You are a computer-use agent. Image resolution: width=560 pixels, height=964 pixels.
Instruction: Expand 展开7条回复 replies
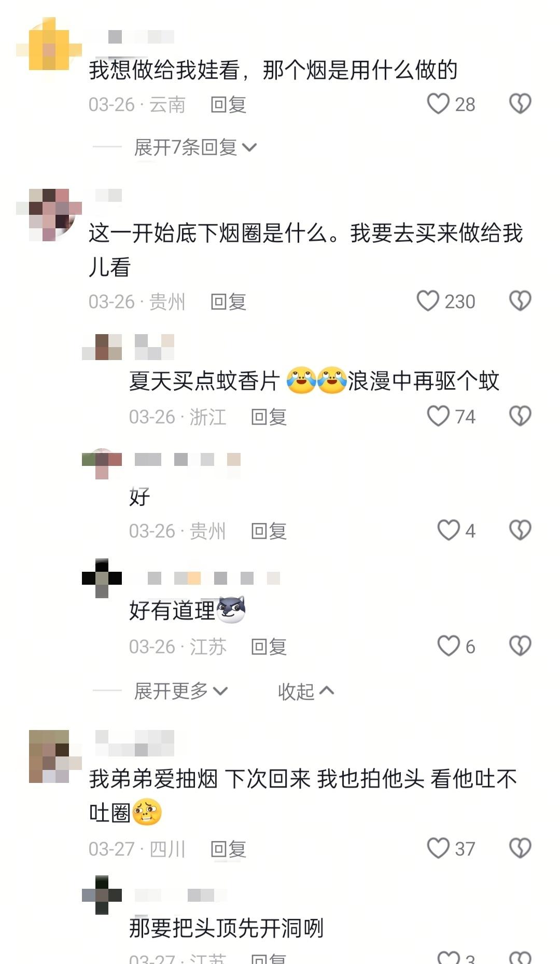(x=195, y=147)
